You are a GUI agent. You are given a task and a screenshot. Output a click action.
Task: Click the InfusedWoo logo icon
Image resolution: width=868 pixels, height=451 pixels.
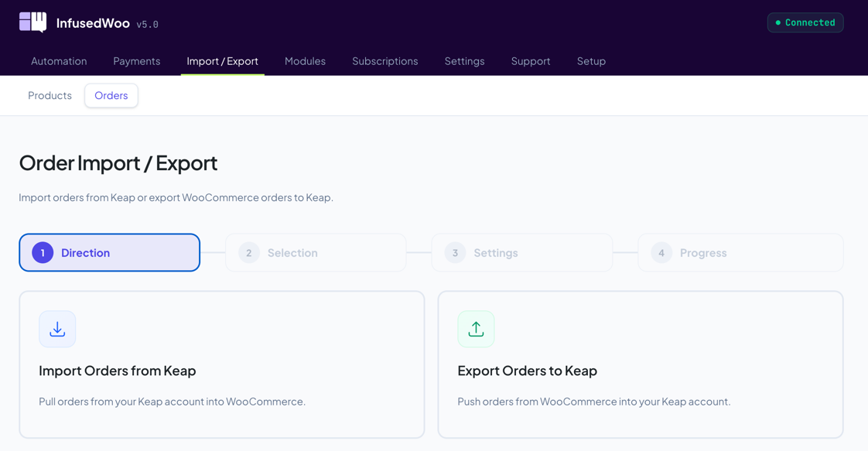[x=32, y=22]
